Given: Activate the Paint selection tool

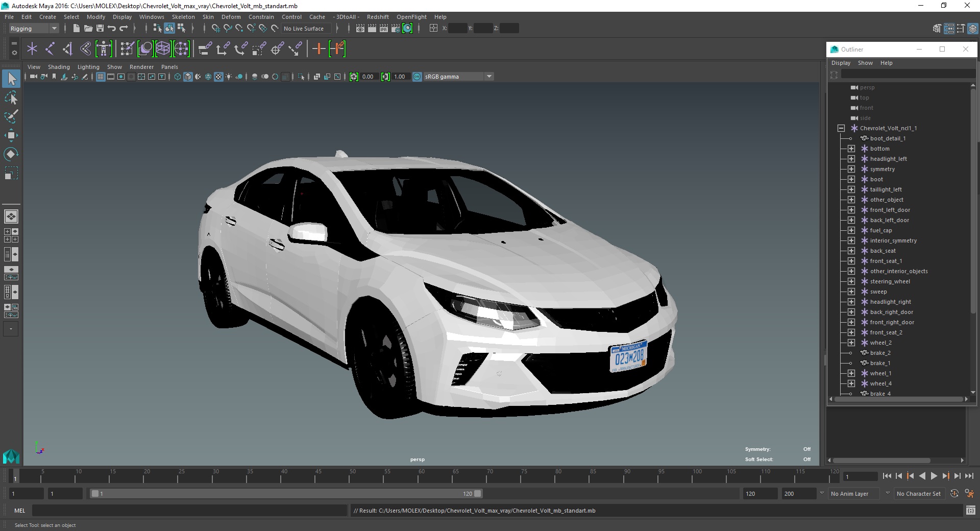Looking at the screenshot, I should [11, 116].
